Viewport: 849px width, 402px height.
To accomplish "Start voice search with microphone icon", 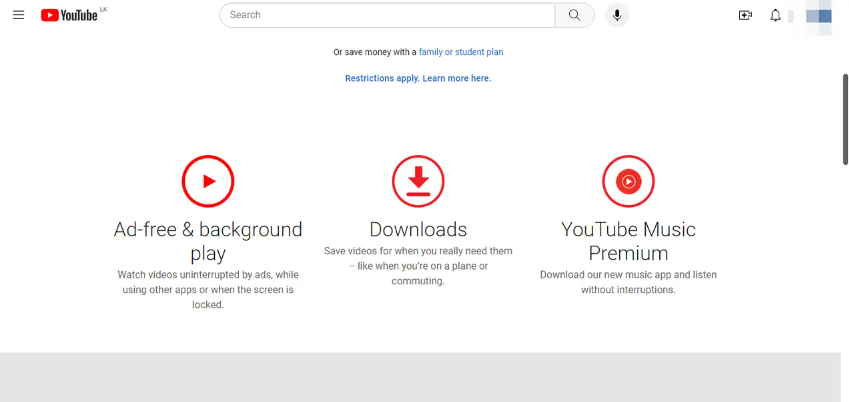I will click(617, 15).
